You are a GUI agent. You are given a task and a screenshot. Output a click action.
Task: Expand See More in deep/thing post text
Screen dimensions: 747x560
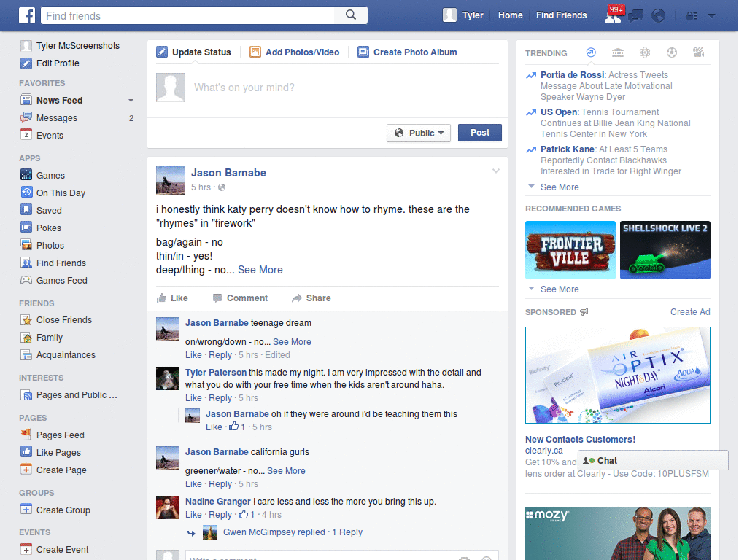click(x=260, y=270)
